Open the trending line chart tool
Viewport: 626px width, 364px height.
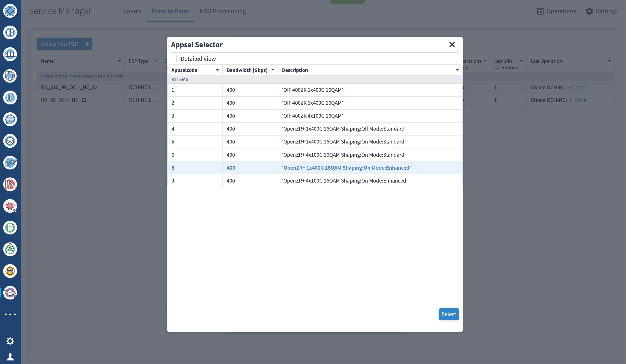[10, 163]
